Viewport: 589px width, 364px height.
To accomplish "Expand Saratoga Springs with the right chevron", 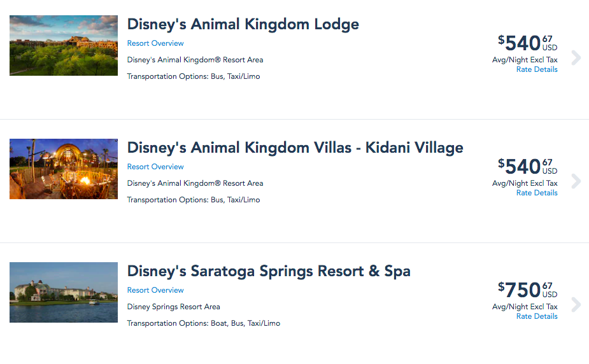I will coord(576,305).
